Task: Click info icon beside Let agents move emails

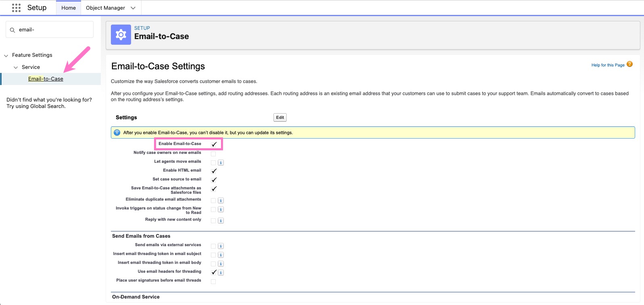Action: (221, 163)
